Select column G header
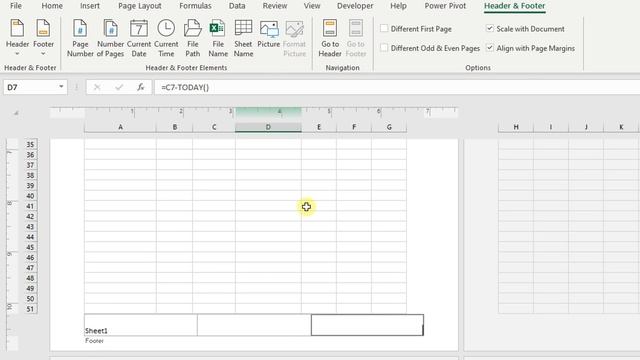640x360 pixels. [x=389, y=127]
